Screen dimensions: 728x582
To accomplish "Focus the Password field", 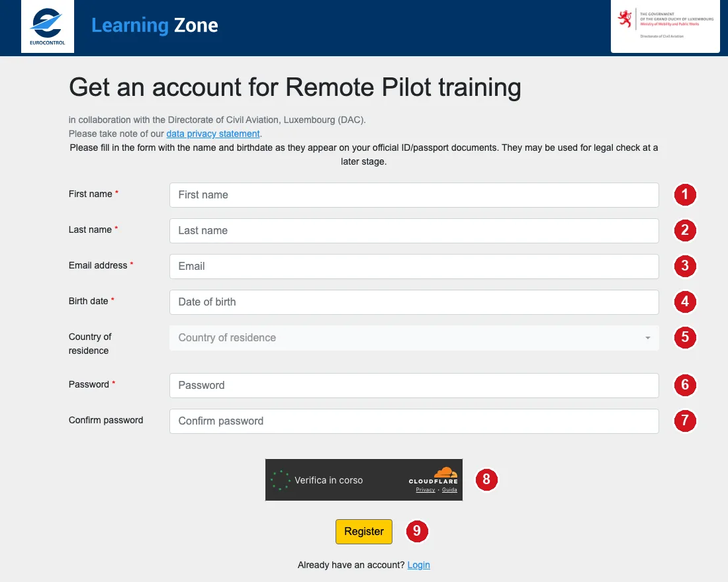I will tap(414, 386).
